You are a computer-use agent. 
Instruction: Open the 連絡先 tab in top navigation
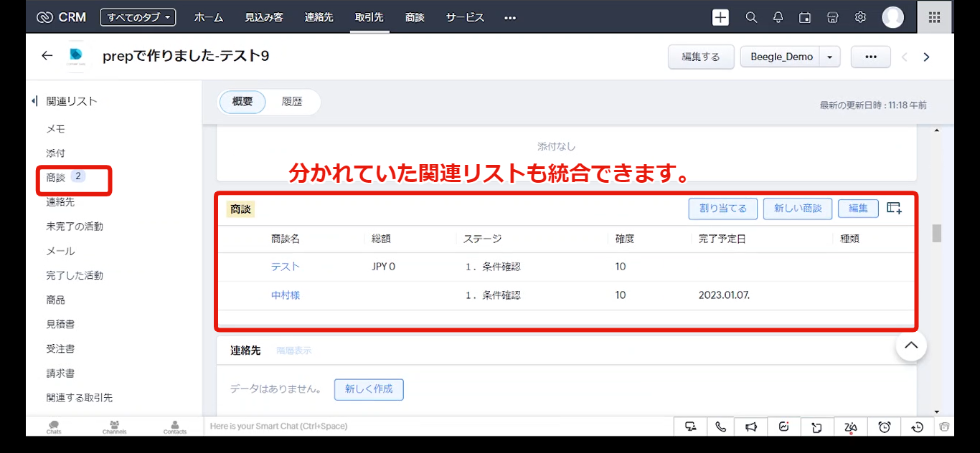pos(319,17)
